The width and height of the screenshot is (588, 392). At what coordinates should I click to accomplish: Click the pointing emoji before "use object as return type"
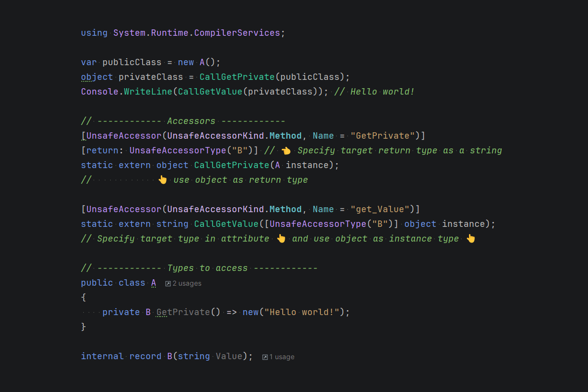pos(163,180)
